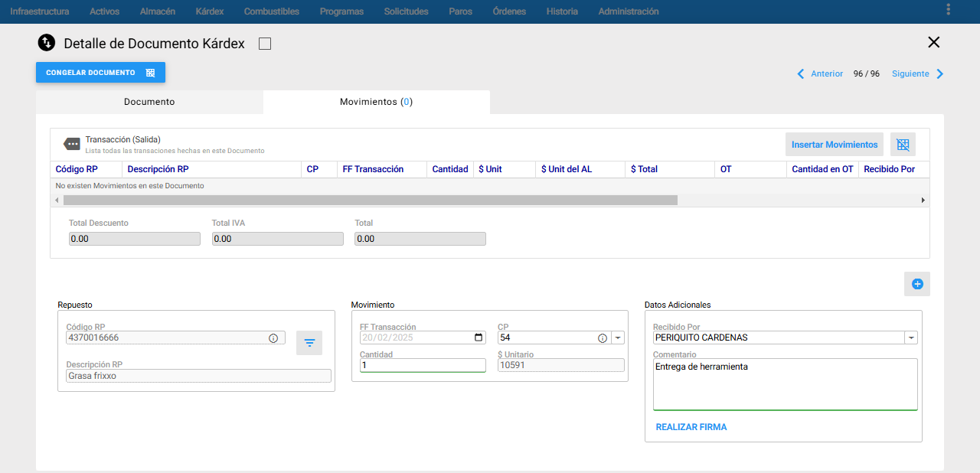980x473 pixels.
Task: Switch to the Documento tab
Action: click(x=149, y=102)
